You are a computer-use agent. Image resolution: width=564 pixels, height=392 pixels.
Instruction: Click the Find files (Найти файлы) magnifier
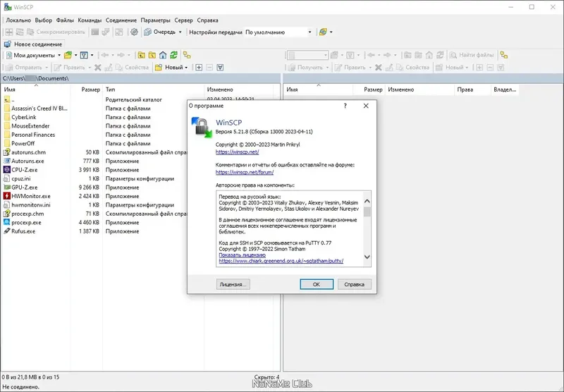(x=453, y=55)
